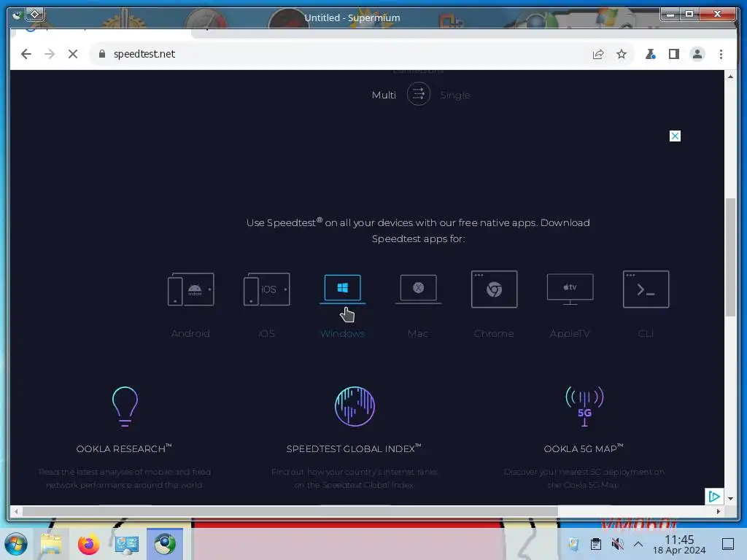Click the horizontal scroll left arrow
The height and width of the screenshot is (560, 747).
pyautogui.click(x=16, y=511)
